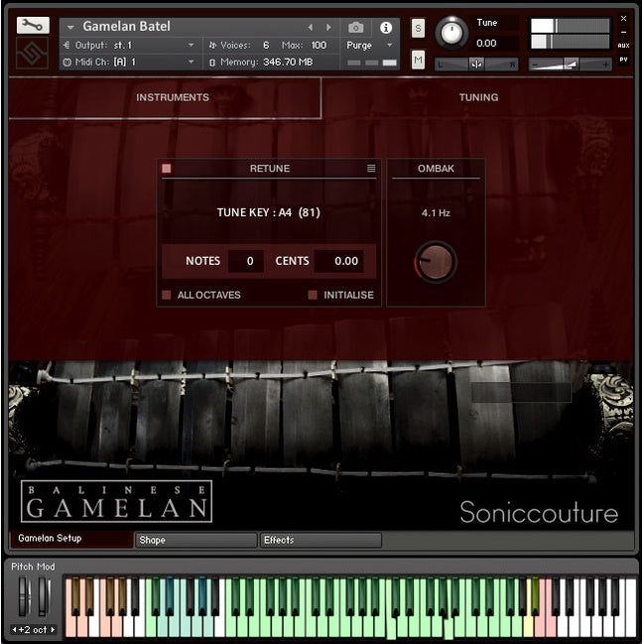Go to the next instrument preset arrow

point(328,27)
